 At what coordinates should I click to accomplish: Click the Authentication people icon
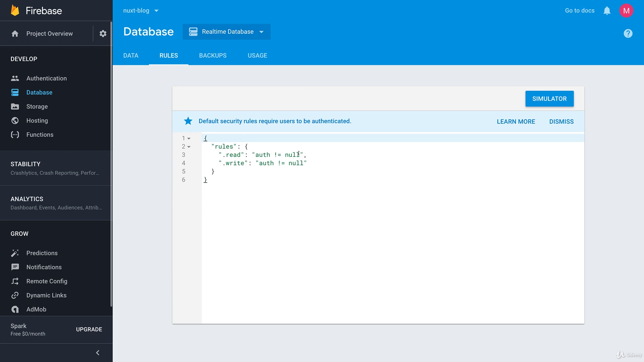pos(15,78)
